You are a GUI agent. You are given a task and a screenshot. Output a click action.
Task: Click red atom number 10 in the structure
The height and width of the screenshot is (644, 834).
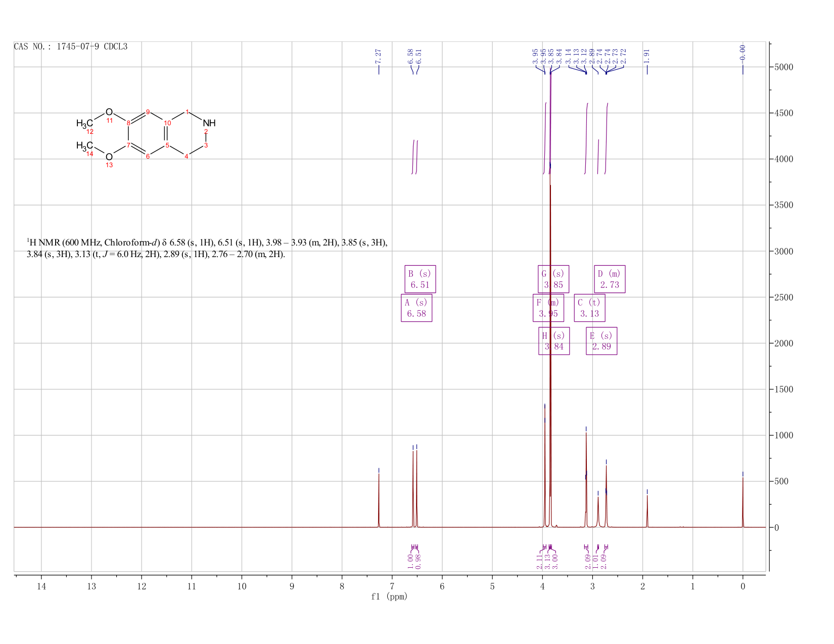pyautogui.click(x=168, y=123)
